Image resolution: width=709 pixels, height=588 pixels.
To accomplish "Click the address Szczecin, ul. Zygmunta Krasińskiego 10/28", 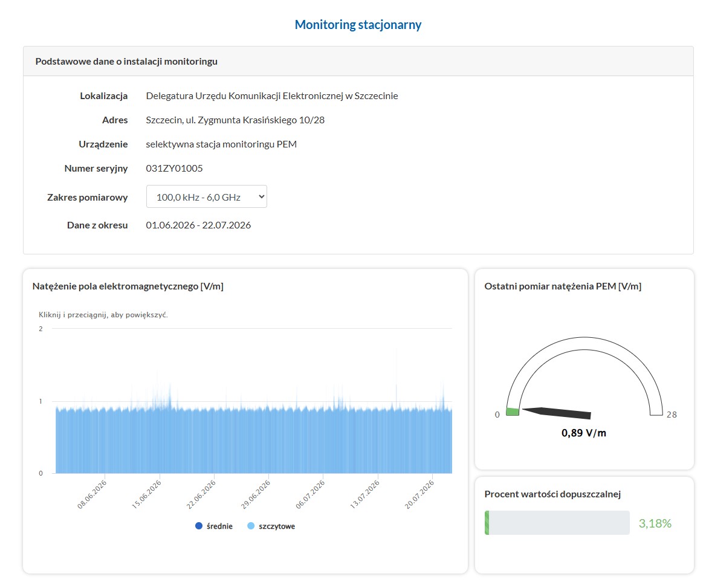I will (235, 120).
